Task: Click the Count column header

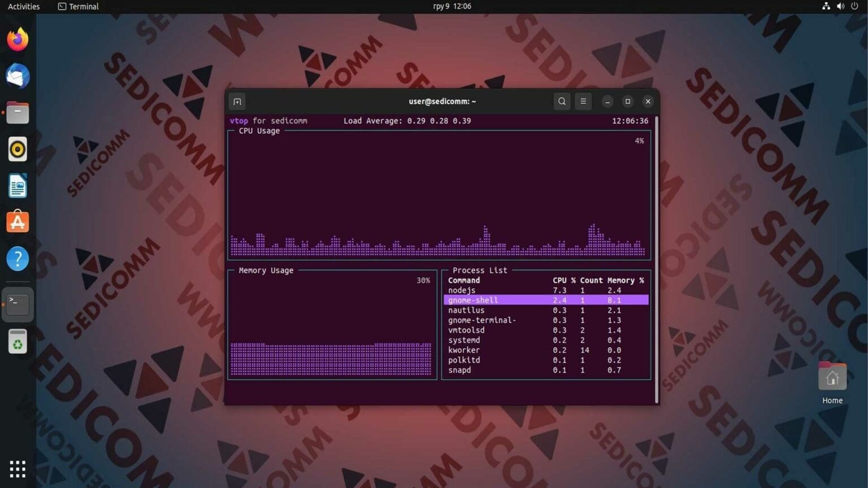Action: click(x=591, y=281)
